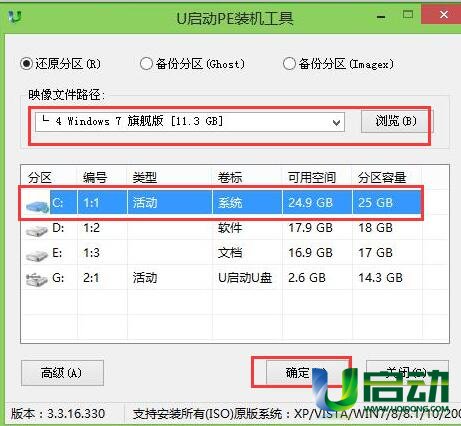Click the Windows 7 旗舰版 combo box
The height and width of the screenshot is (426, 461).
point(190,122)
